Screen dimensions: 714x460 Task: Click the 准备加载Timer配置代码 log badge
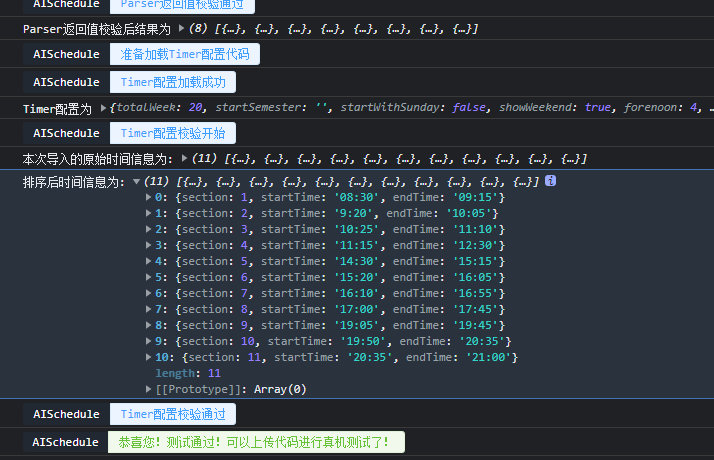pyautogui.click(x=185, y=54)
